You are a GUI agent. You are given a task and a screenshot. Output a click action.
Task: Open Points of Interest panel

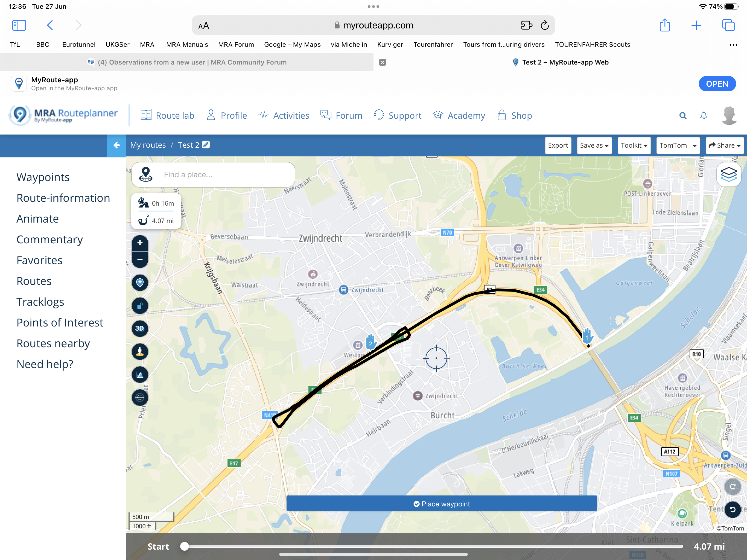tap(60, 323)
